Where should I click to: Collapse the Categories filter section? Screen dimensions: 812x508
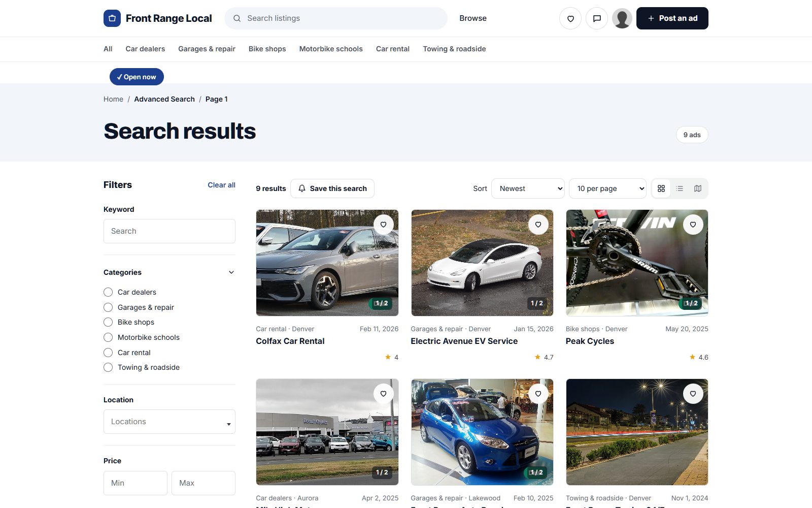tap(231, 272)
